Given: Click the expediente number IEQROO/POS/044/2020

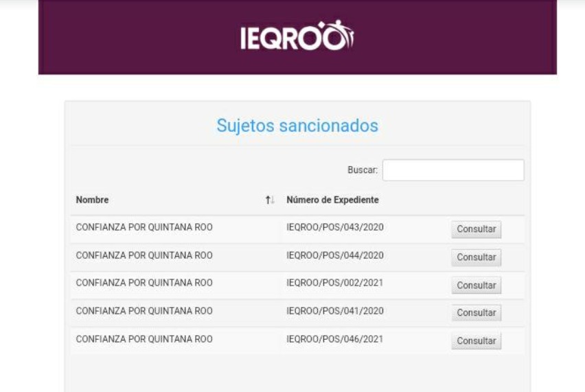Looking at the screenshot, I should [334, 255].
